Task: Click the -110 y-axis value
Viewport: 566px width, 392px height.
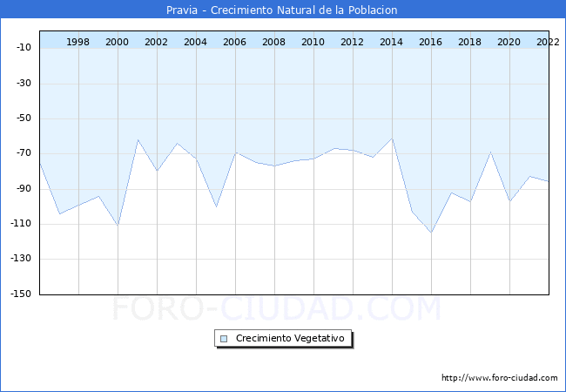Action: tap(21, 223)
